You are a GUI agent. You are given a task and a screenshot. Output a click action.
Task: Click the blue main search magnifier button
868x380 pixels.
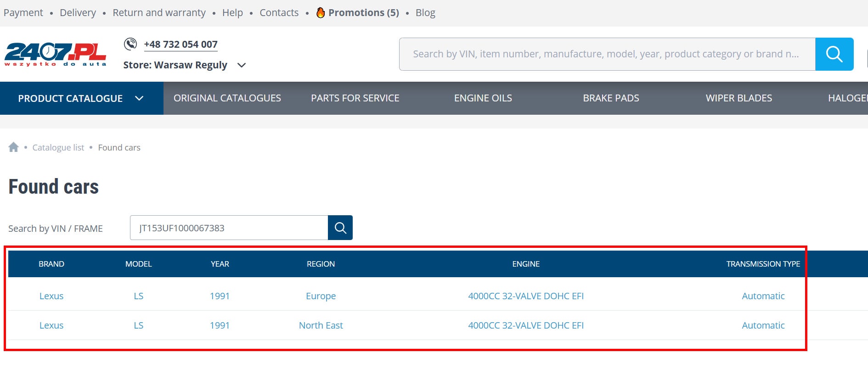pyautogui.click(x=834, y=54)
